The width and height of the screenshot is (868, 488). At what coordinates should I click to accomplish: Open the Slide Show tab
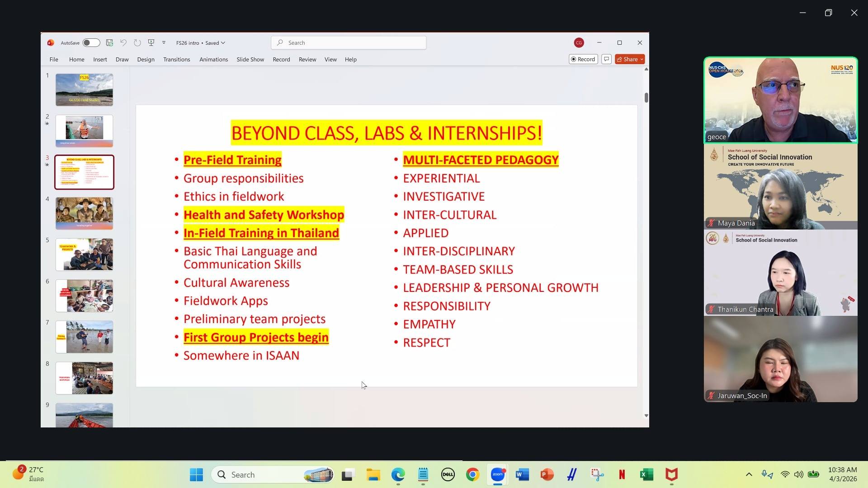tap(250, 59)
